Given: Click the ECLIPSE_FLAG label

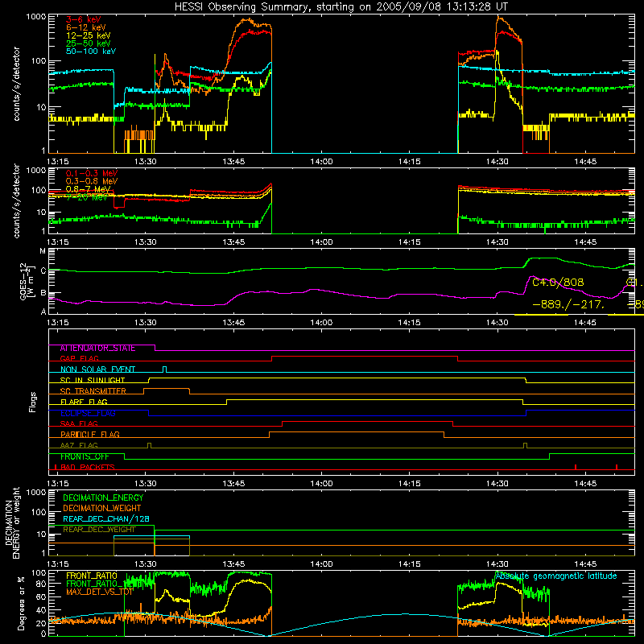Looking at the screenshot, I should click(x=88, y=413).
